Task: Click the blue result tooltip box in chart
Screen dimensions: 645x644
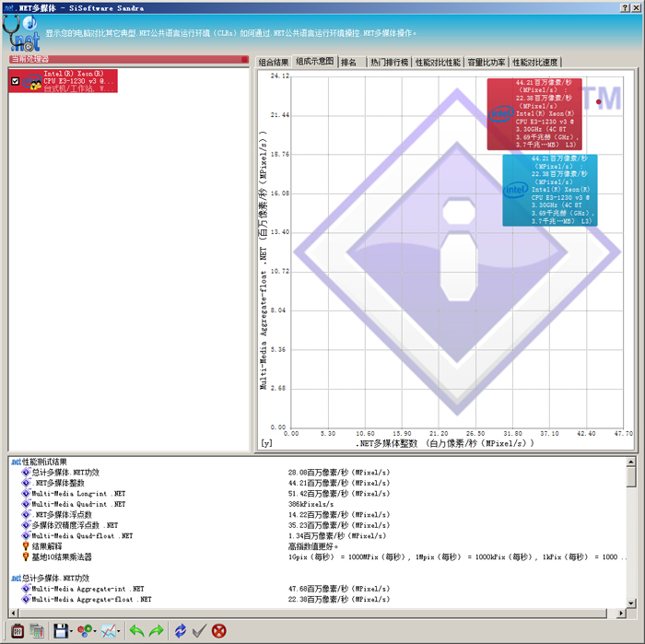Action: (549, 190)
